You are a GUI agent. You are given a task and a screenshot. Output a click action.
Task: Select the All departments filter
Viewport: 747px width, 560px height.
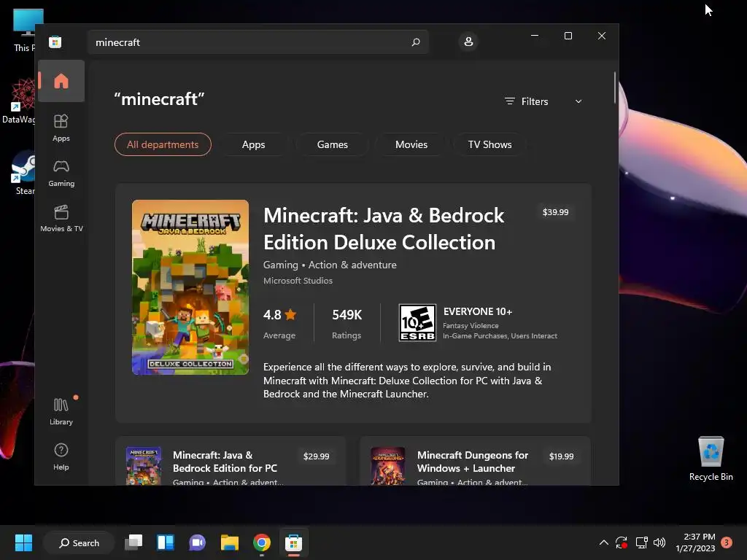tap(163, 144)
